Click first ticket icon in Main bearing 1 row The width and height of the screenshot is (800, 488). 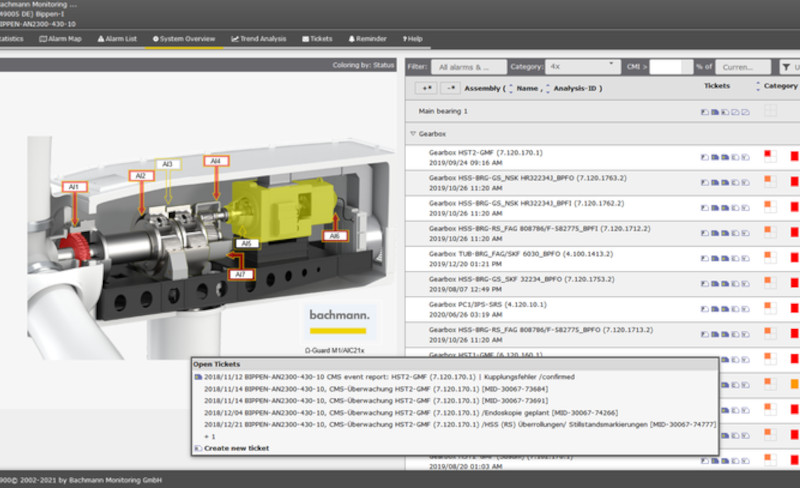coord(705,112)
